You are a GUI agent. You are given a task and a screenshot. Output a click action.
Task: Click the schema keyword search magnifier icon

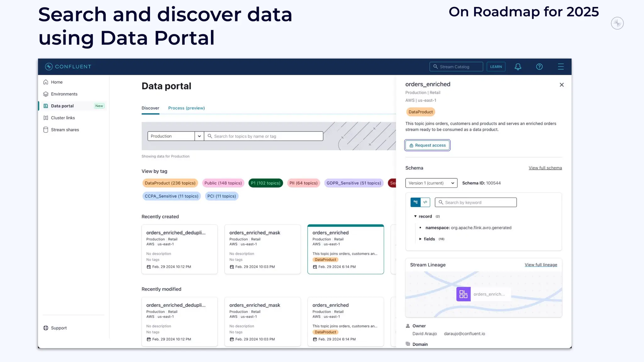pyautogui.click(x=441, y=202)
